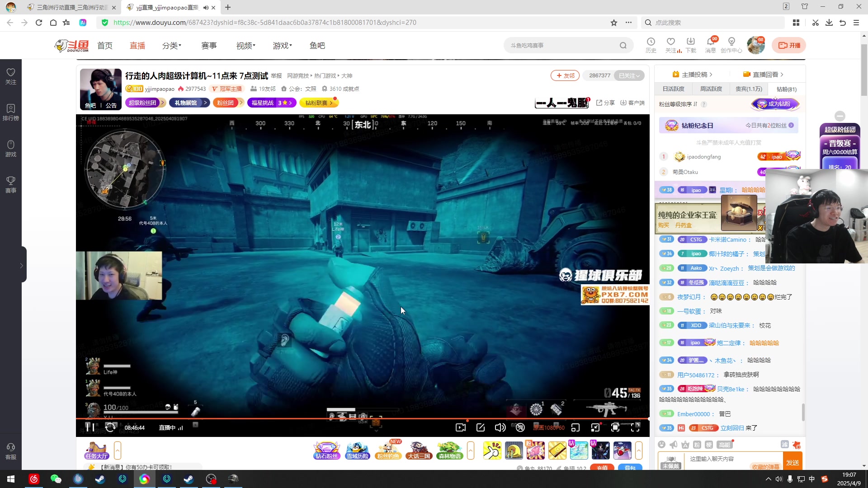
Task: Open the 粉丝钓鱼 activity icon
Action: [388, 450]
